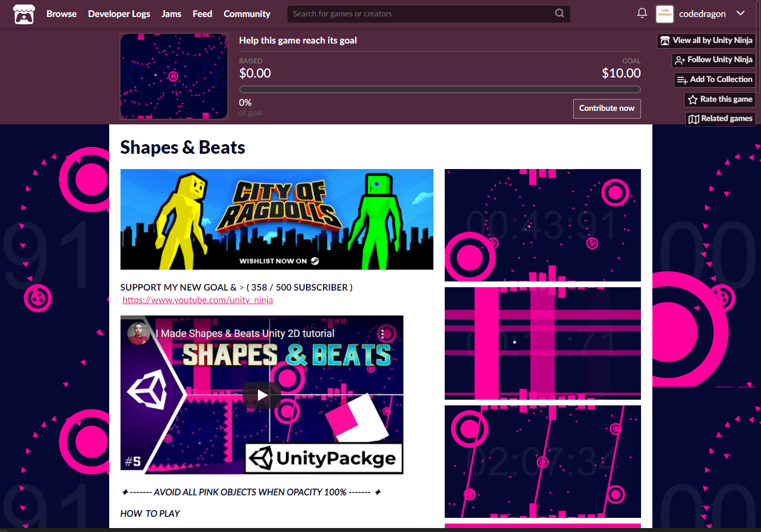
Task: Click the fundraising goal progress bar
Action: pyautogui.click(x=440, y=89)
